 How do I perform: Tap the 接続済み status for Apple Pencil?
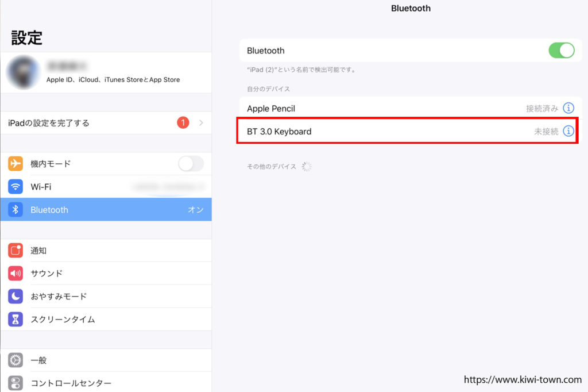[x=542, y=109]
